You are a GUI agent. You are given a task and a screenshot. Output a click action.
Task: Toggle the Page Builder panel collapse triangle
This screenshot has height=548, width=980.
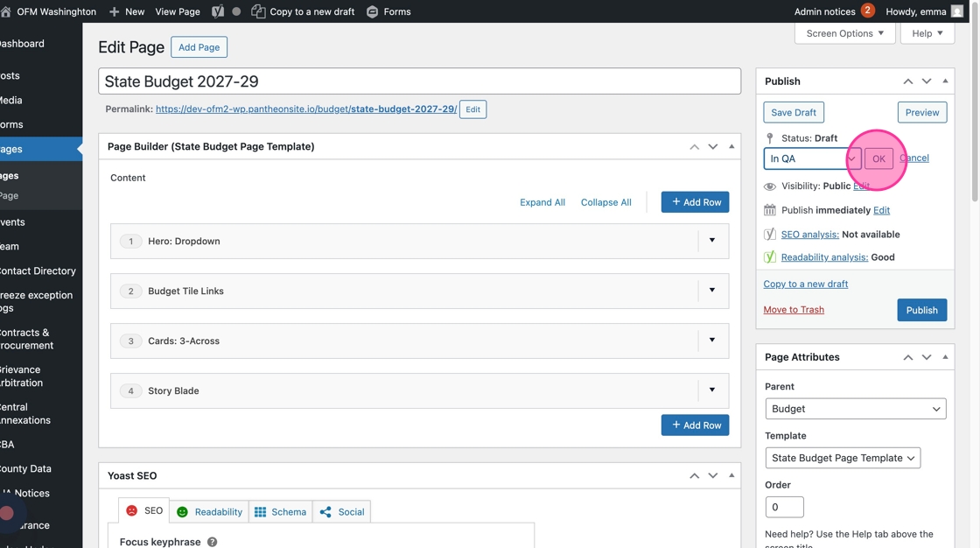pos(731,146)
